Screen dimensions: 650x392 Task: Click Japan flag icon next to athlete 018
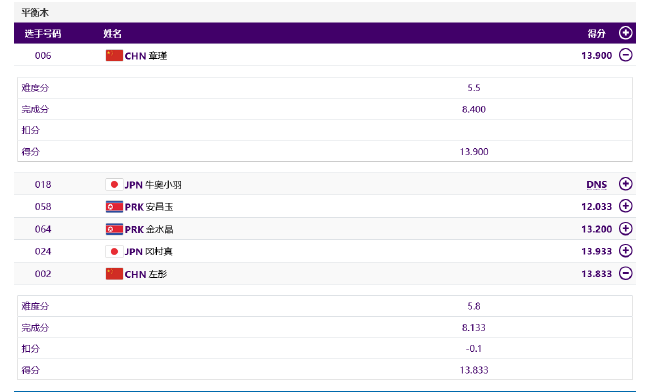tap(114, 184)
